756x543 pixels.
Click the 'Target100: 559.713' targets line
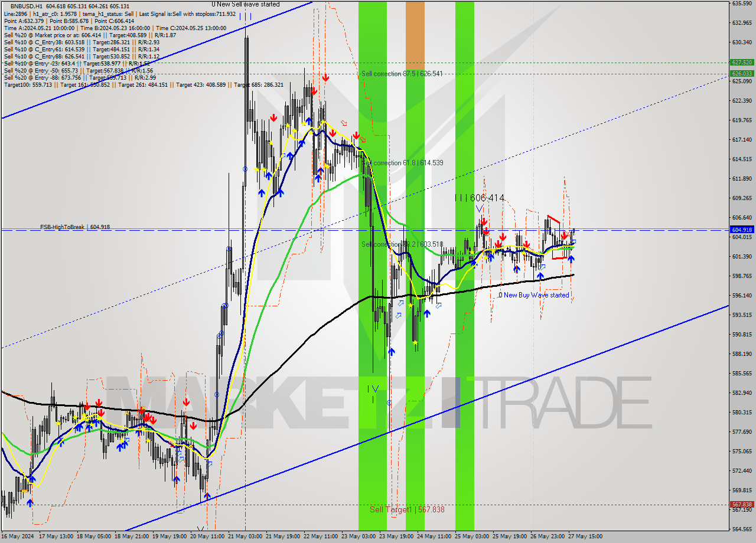[x=144, y=84]
